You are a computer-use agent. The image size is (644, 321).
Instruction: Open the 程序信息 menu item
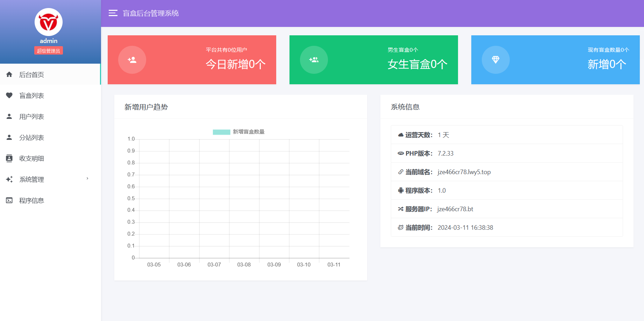[50, 200]
